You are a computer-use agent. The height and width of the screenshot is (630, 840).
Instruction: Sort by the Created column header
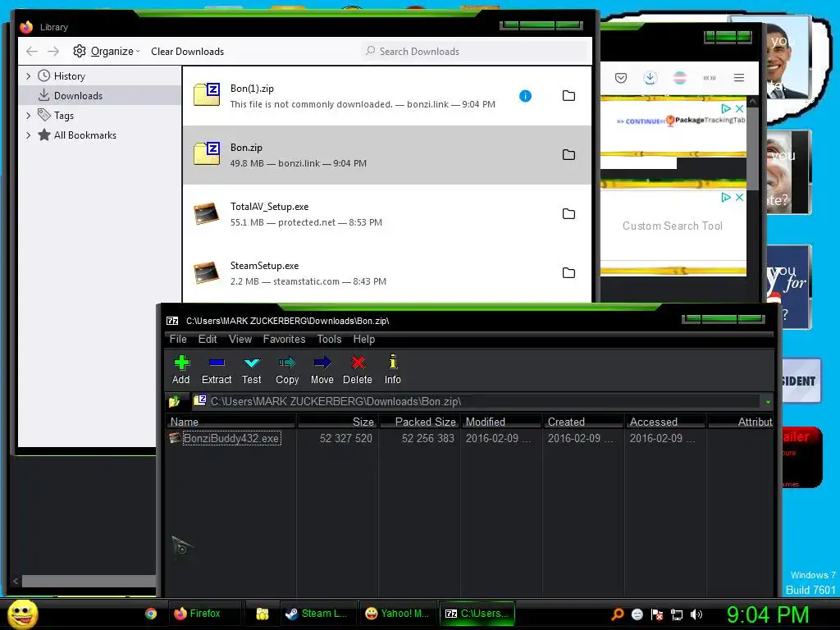pyautogui.click(x=584, y=422)
